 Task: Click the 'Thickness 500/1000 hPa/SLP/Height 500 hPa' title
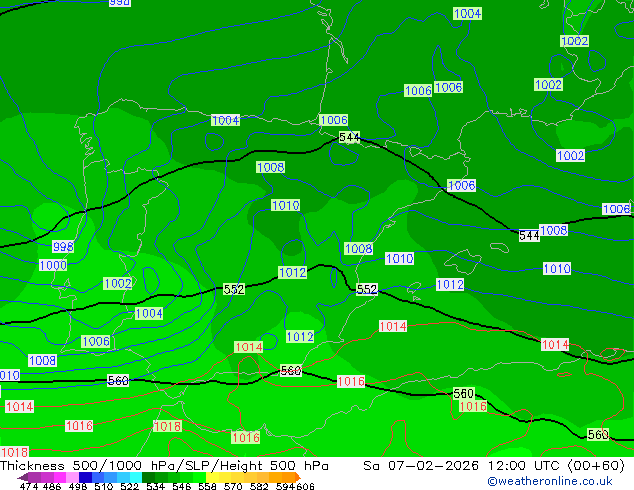coord(164,466)
